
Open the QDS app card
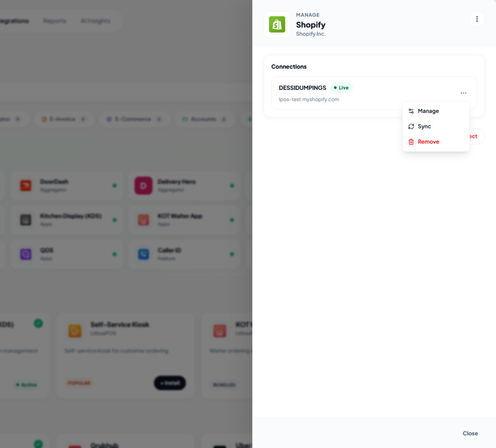pyautogui.click(x=66, y=254)
